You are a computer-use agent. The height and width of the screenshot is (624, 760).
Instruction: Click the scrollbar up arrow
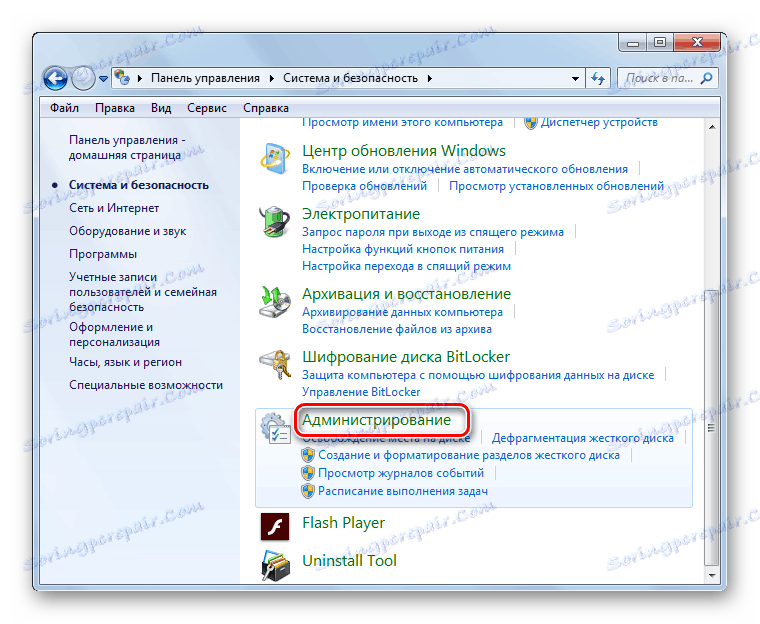pyautogui.click(x=712, y=127)
